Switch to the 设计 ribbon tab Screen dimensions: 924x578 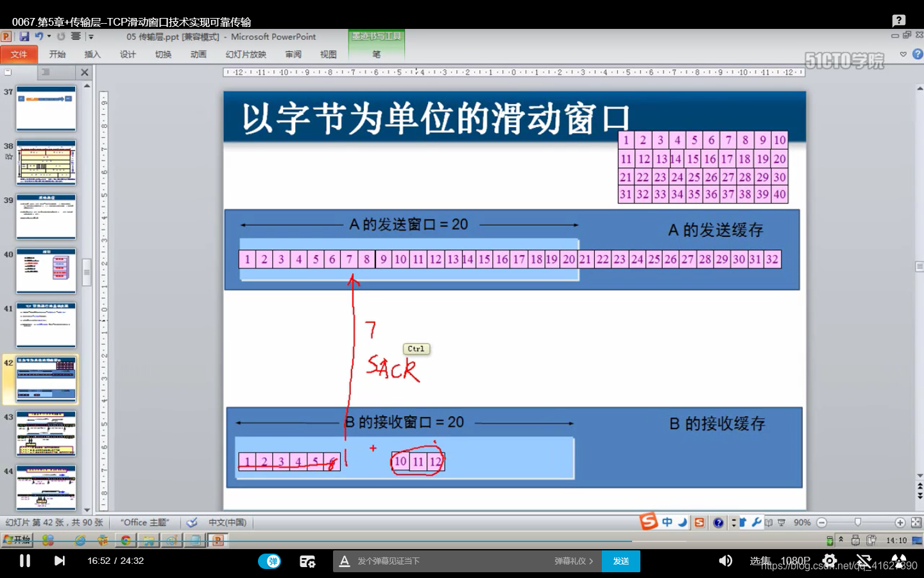click(128, 55)
